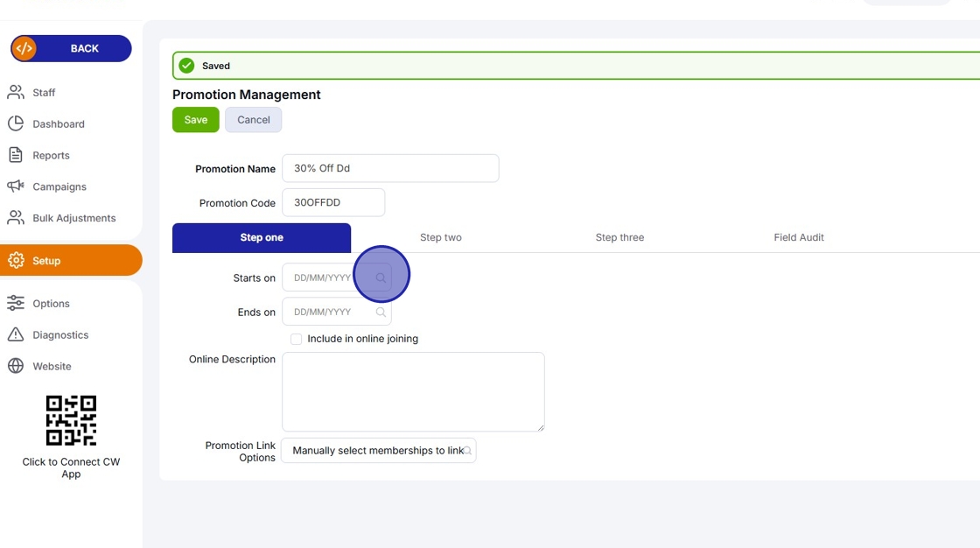Select Diagnostics from the sidebar

point(60,334)
